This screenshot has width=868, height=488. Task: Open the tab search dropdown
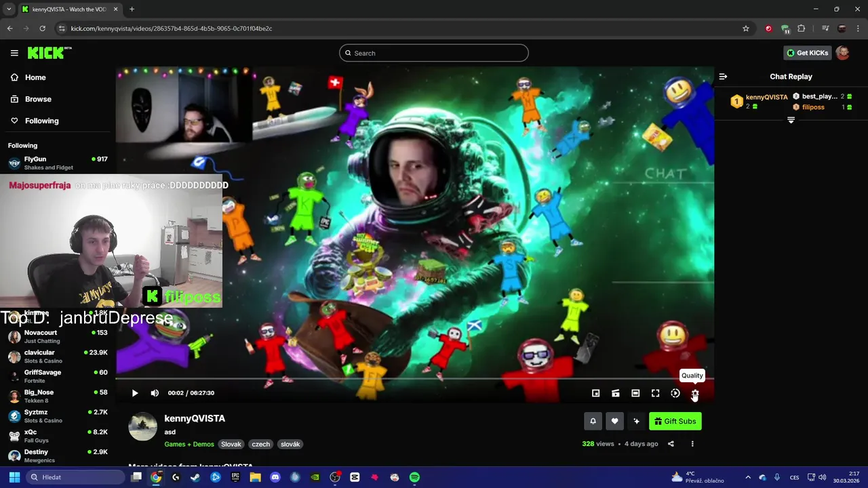9,9
